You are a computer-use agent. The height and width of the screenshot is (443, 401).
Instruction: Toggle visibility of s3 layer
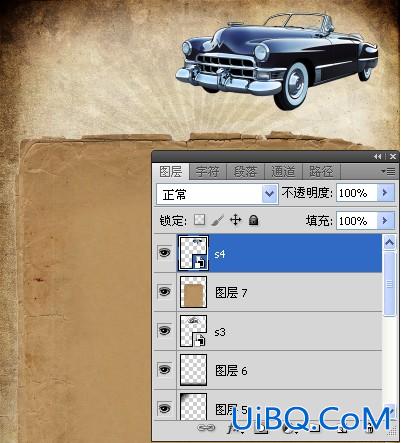(x=164, y=331)
